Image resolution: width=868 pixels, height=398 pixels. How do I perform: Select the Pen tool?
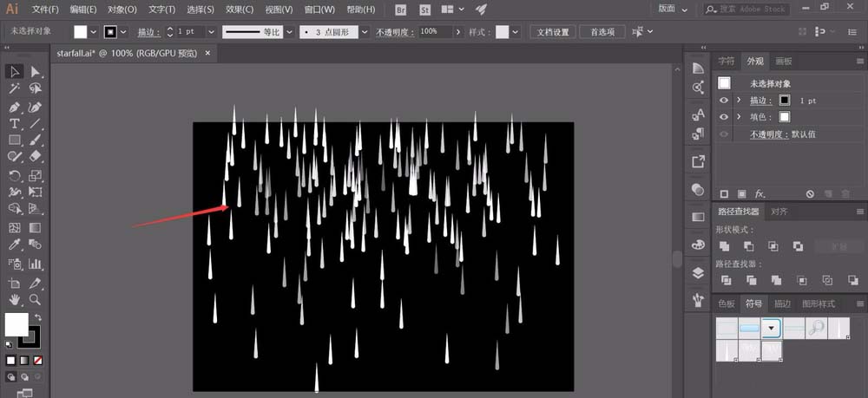15,107
